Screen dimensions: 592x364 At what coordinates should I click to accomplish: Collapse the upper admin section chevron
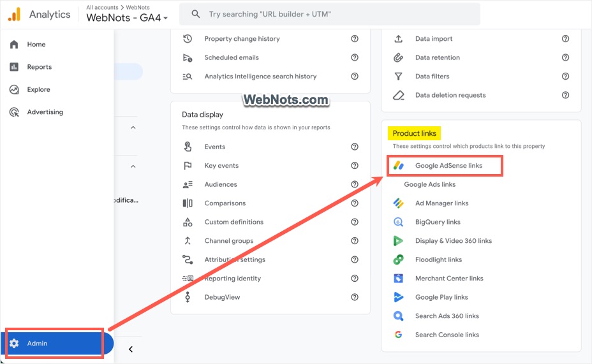tap(133, 127)
